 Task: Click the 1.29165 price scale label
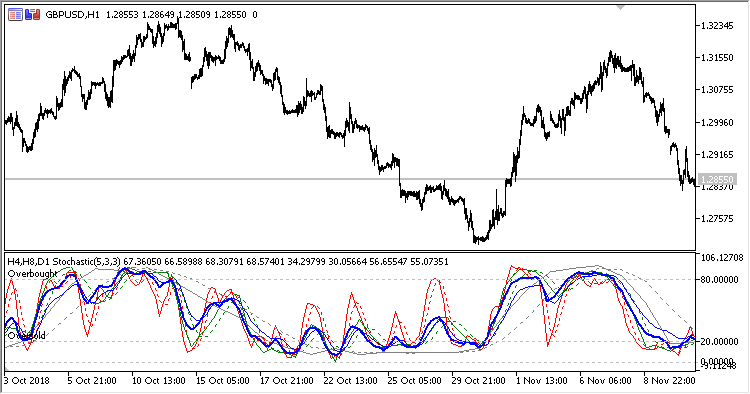pos(717,154)
